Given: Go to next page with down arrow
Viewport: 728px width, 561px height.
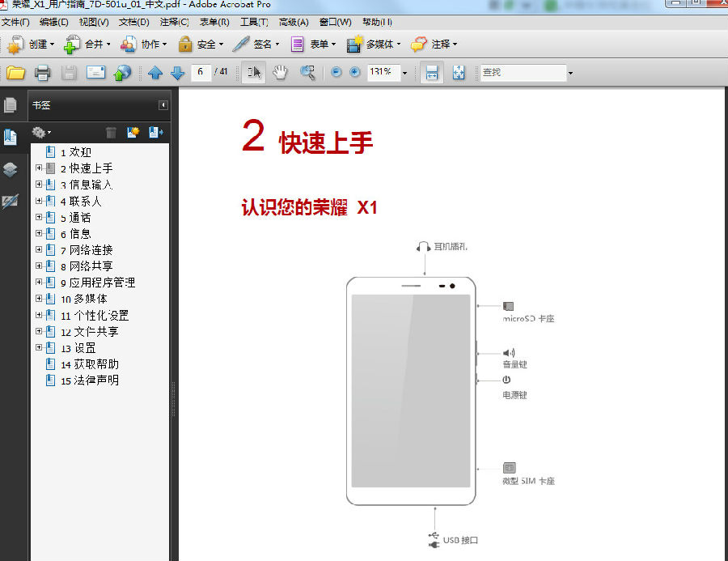Looking at the screenshot, I should (177, 73).
